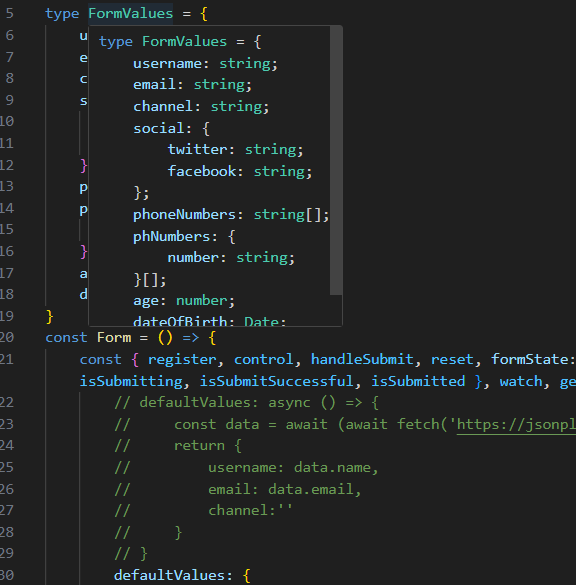Image resolution: width=576 pixels, height=585 pixels.
Task: Click line number 9 in the gutter
Action: click(9, 100)
